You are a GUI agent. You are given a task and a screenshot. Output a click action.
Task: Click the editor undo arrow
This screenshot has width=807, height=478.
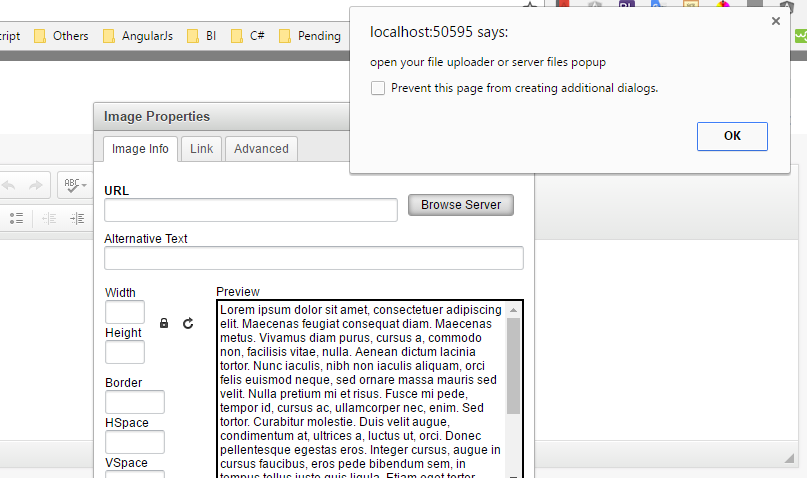pos(9,185)
